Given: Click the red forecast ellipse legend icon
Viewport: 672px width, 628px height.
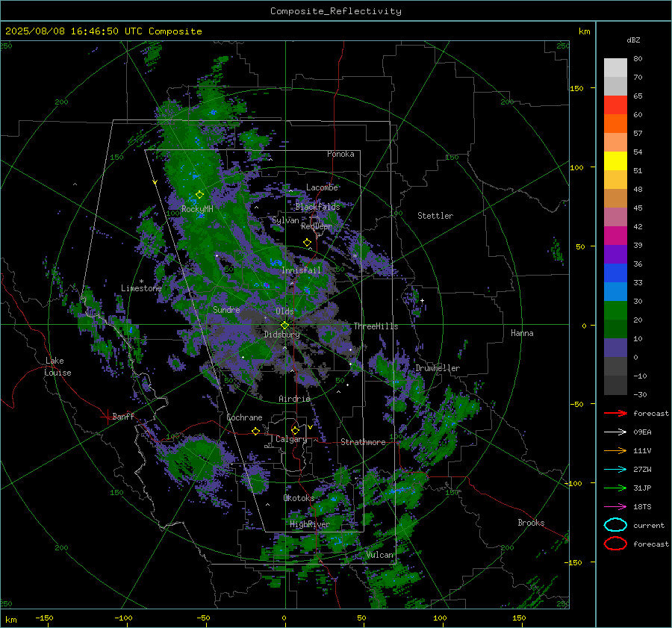Looking at the screenshot, I should pyautogui.click(x=615, y=544).
